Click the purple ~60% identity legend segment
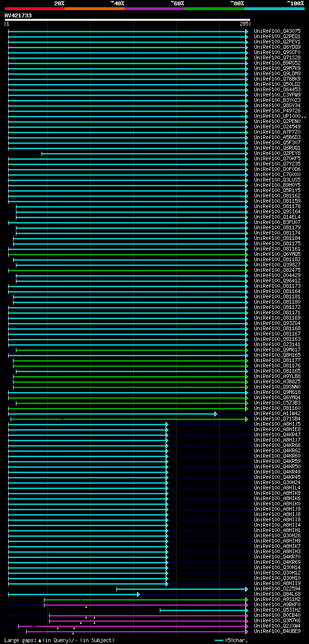The image size is (309, 644). (x=154, y=9)
